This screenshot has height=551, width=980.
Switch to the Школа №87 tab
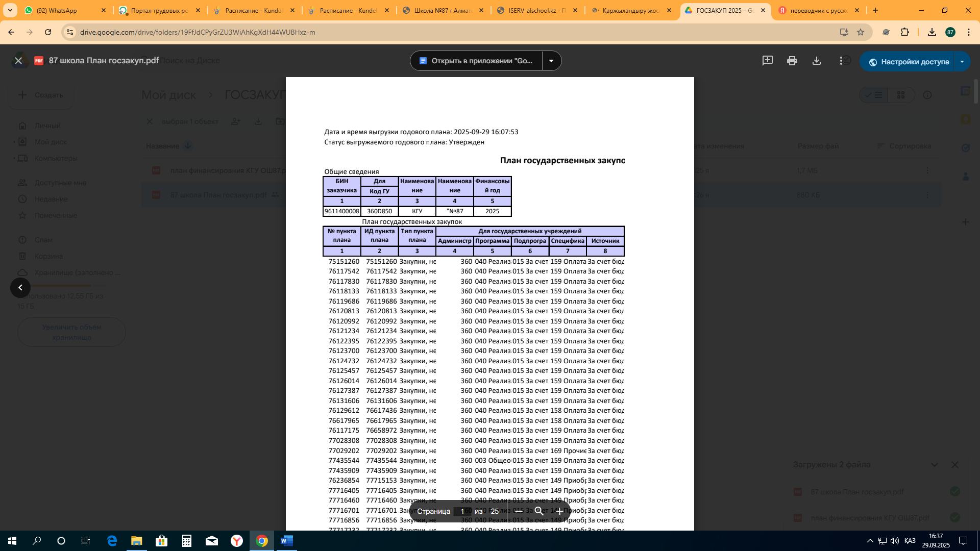click(443, 10)
